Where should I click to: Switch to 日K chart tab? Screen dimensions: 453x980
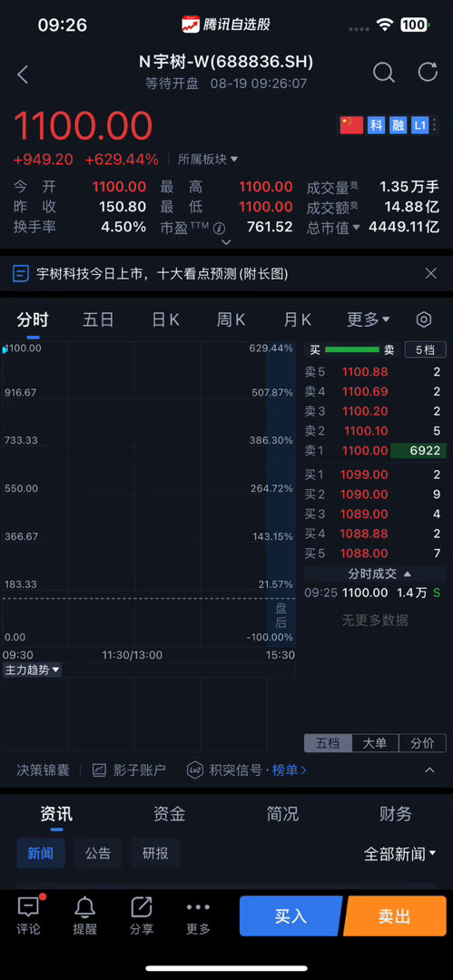(x=166, y=320)
